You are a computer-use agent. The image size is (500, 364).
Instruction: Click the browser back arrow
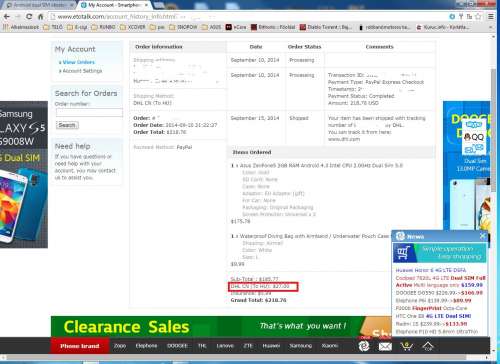[x=7, y=16]
